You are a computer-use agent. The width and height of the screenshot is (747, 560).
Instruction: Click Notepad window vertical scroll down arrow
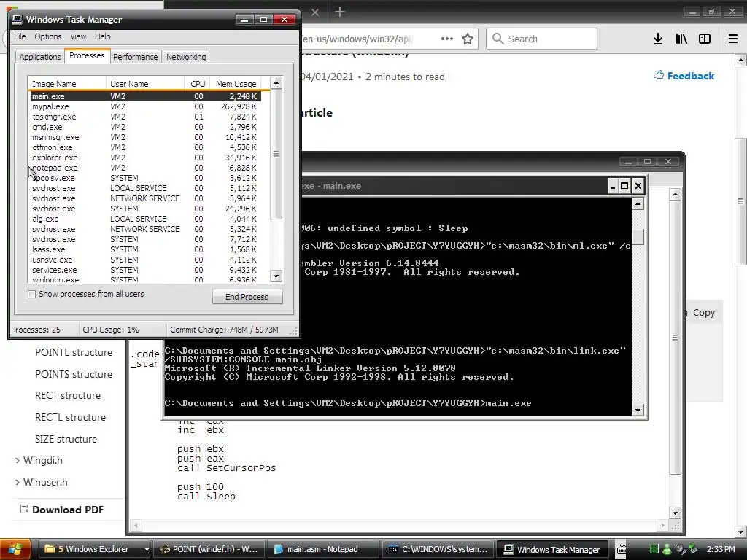point(675,513)
